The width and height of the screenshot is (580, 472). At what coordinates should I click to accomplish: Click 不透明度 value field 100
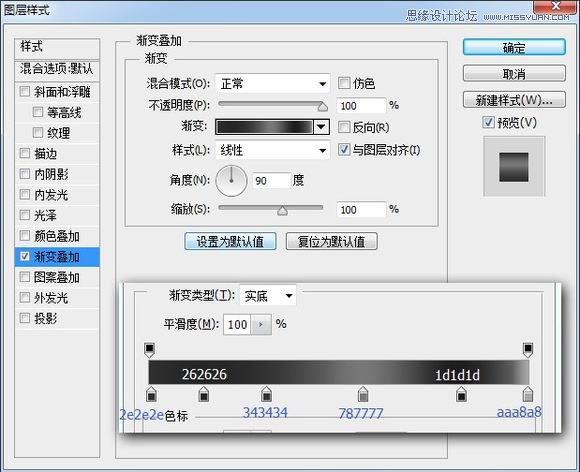[x=361, y=106]
